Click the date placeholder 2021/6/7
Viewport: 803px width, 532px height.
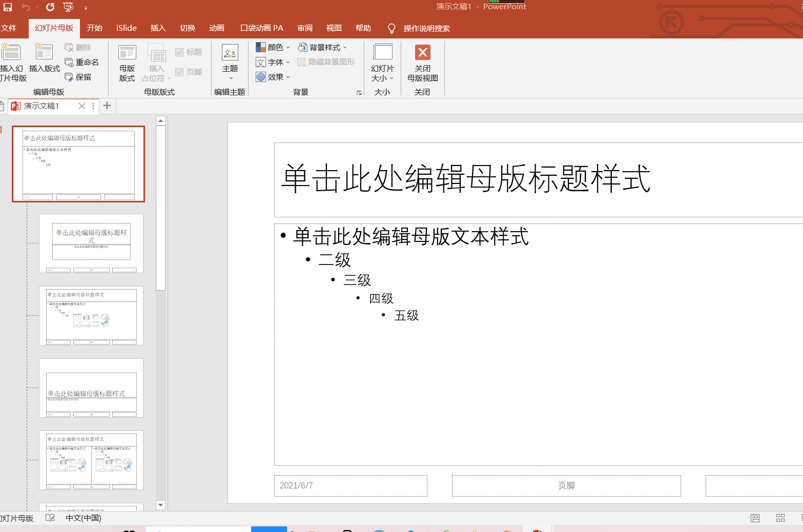click(351, 485)
